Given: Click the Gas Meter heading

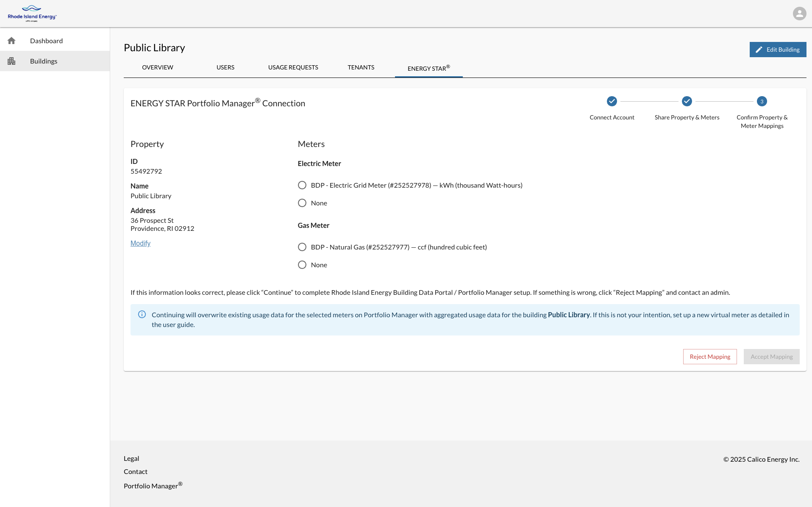Looking at the screenshot, I should 313,225.
